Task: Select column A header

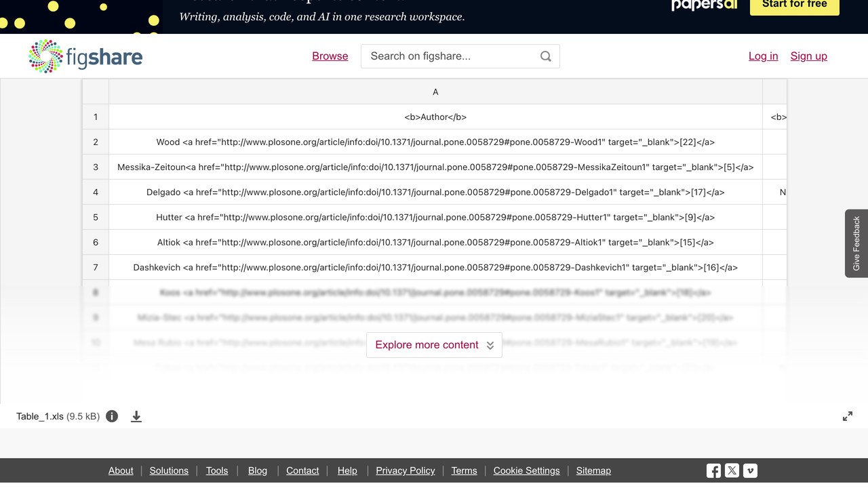Action: pos(435,91)
